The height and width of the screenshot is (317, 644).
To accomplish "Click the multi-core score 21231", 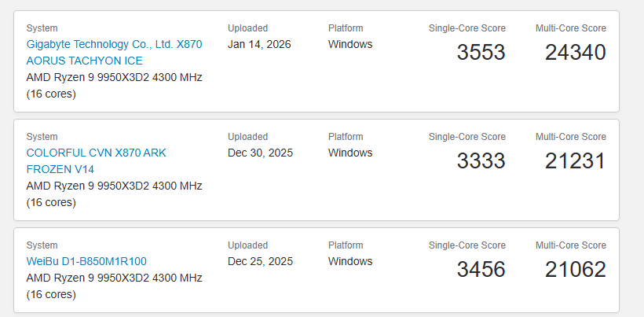I will pos(576,161).
